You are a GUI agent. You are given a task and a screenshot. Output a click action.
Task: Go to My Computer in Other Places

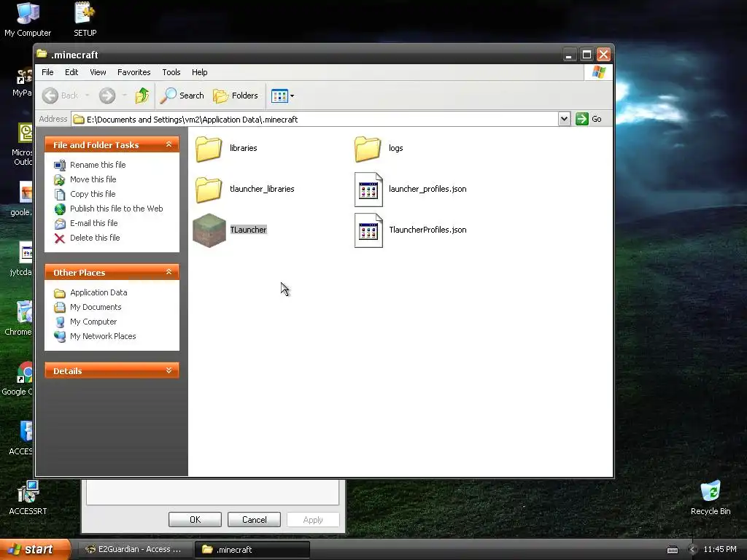click(x=93, y=322)
